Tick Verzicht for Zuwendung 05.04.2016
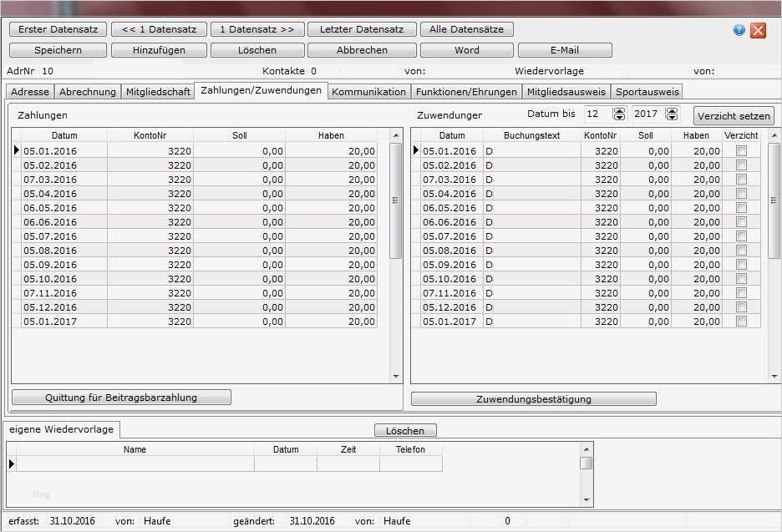The width and height of the screenshot is (782, 532). [x=742, y=194]
